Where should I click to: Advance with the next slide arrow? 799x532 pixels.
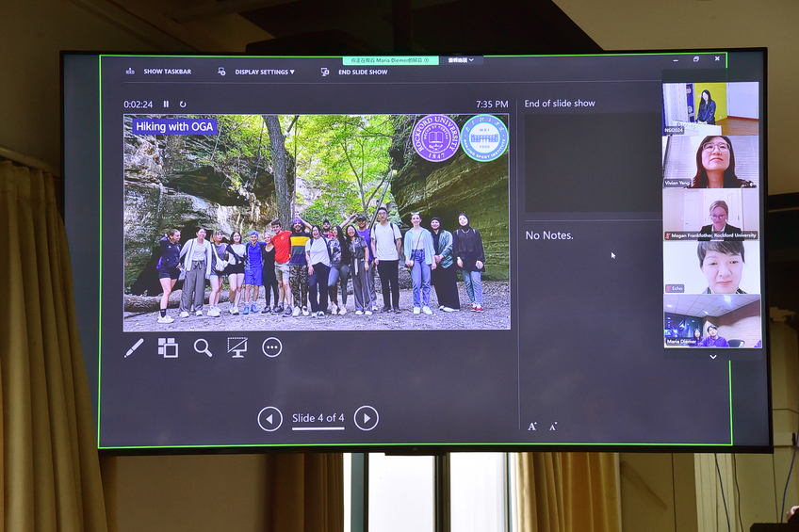(x=367, y=419)
